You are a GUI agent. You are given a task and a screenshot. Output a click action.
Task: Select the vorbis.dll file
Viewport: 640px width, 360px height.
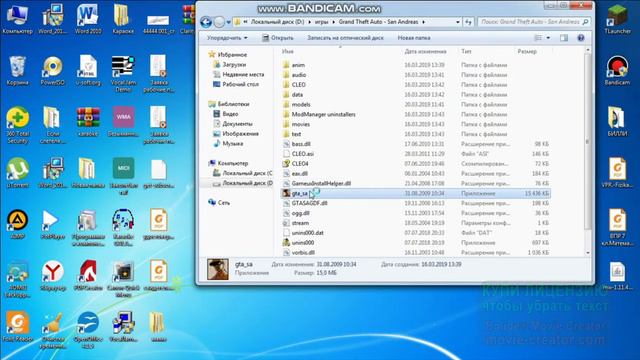tap(303, 253)
